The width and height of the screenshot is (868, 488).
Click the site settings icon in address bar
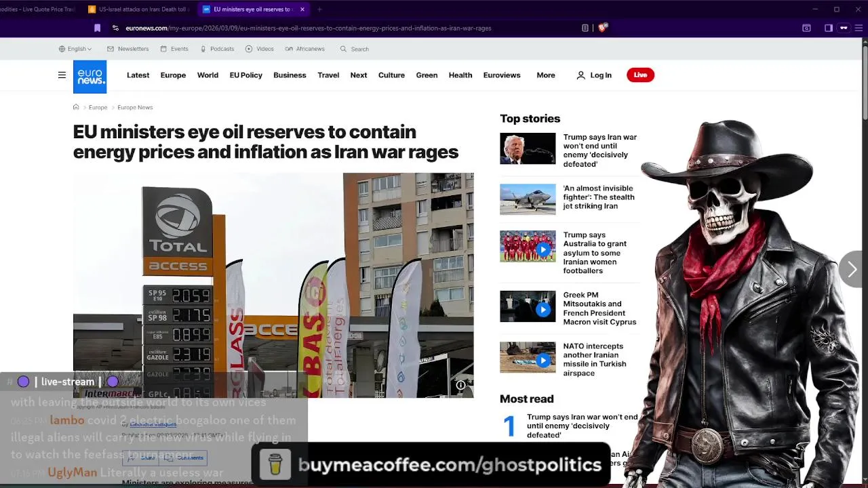(x=115, y=28)
